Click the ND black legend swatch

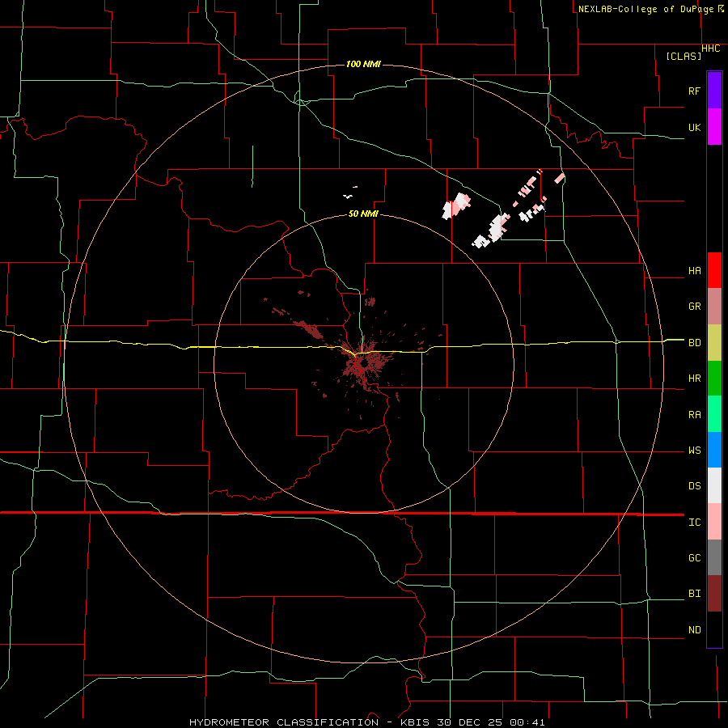714,629
